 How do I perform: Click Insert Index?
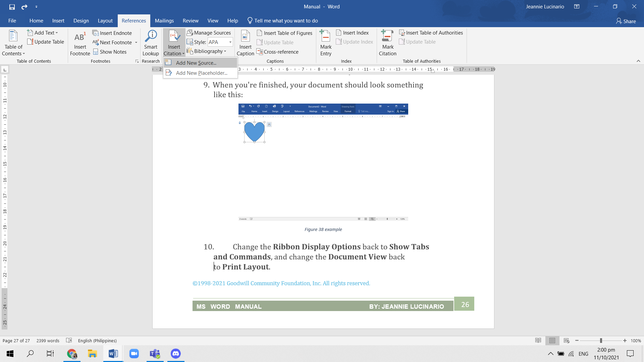[x=352, y=33]
